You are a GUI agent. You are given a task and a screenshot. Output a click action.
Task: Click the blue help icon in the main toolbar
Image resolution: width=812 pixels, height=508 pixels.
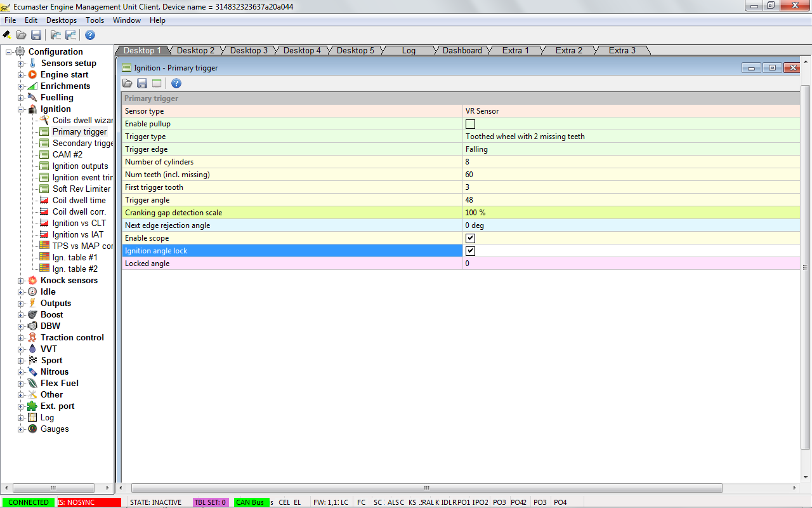(x=90, y=35)
